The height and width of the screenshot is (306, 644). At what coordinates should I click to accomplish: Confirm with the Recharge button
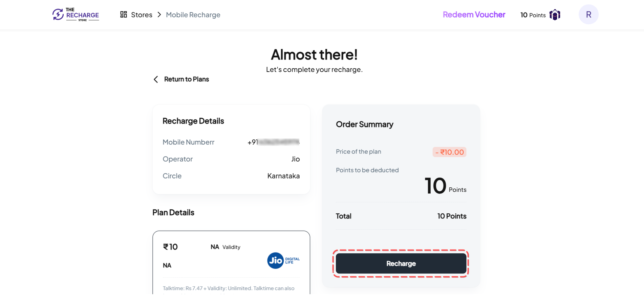coord(401,263)
